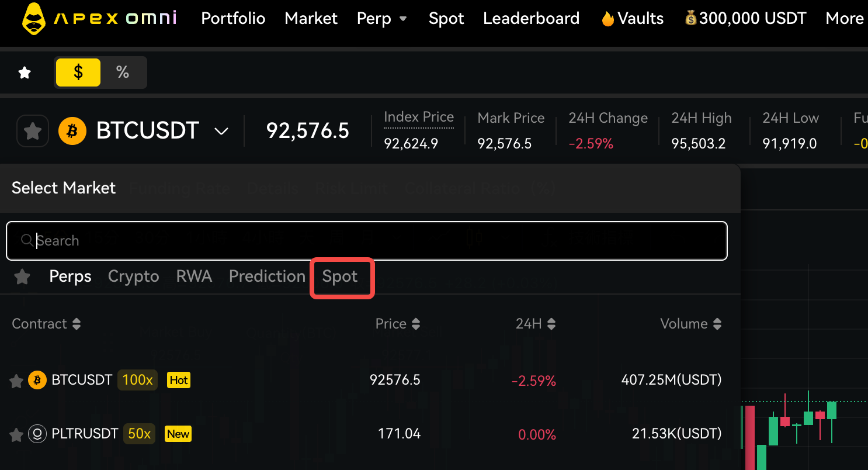The image size is (868, 470).
Task: Focus the market Search field
Action: 374,240
